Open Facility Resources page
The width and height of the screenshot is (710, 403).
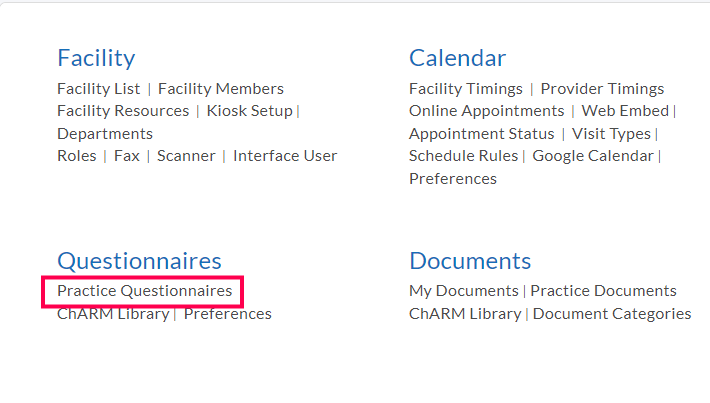[123, 111]
